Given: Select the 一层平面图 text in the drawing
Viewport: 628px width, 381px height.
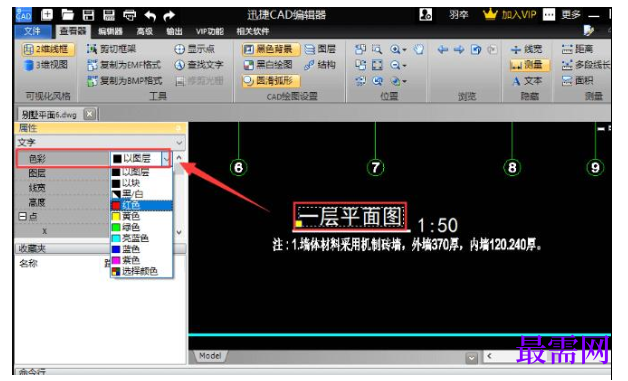Looking at the screenshot, I should coord(350,217).
